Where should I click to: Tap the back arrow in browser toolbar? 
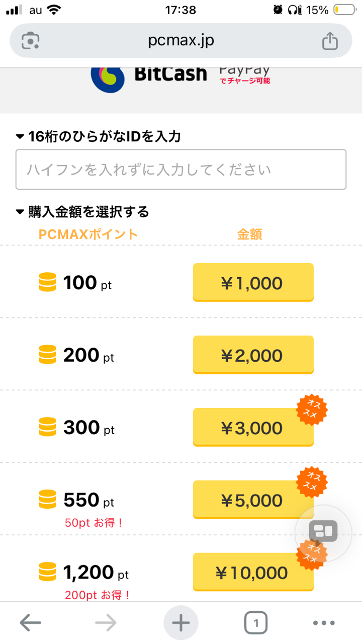30,623
